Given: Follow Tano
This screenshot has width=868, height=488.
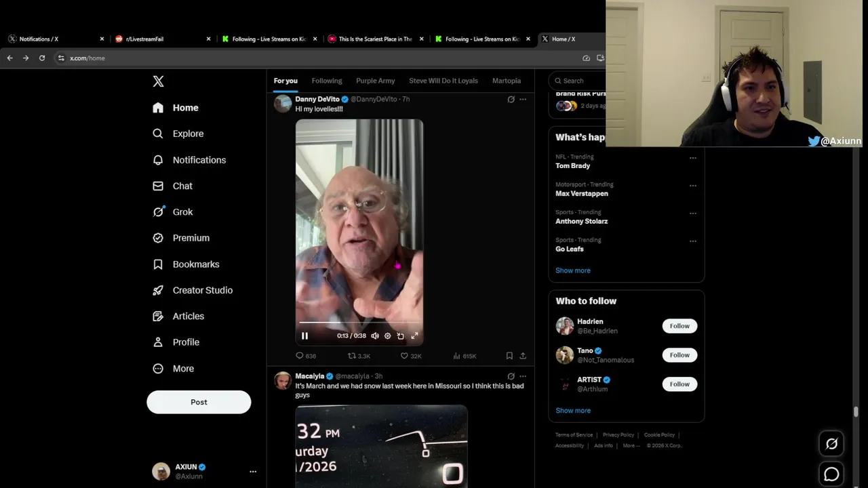Looking at the screenshot, I should pyautogui.click(x=679, y=355).
